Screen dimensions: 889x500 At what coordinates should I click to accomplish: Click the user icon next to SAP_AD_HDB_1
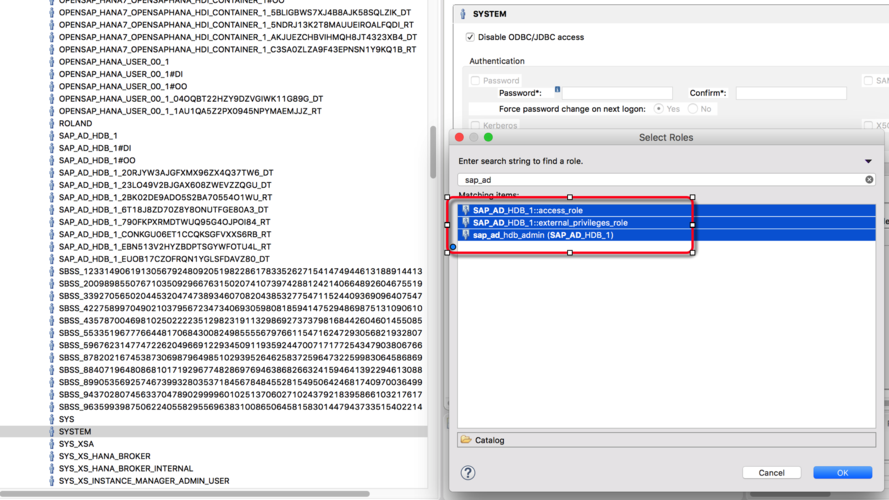tap(52, 135)
